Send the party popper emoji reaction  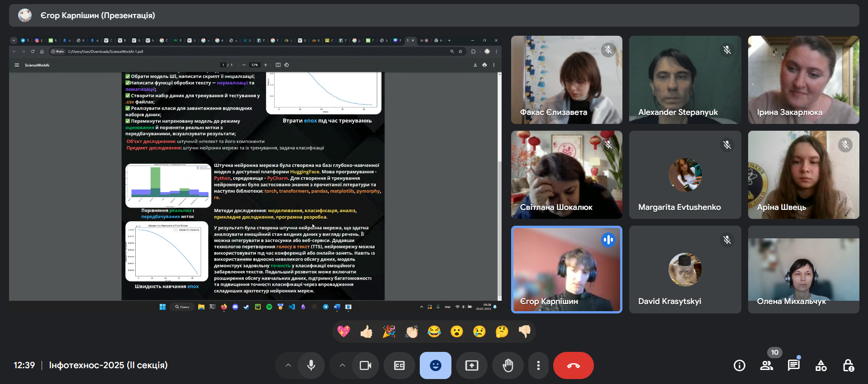click(x=389, y=332)
